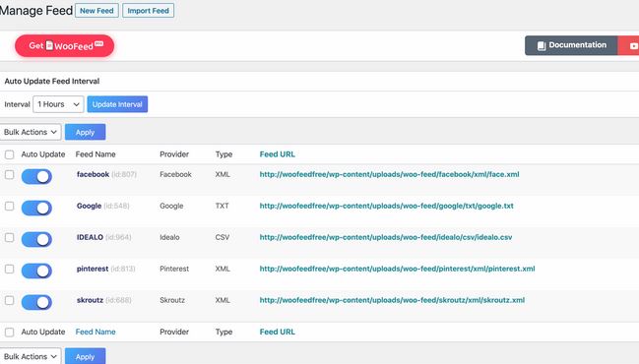The image size is (639, 364).
Task: Click the header Feed Name column label
Action: pyautogui.click(x=96, y=154)
